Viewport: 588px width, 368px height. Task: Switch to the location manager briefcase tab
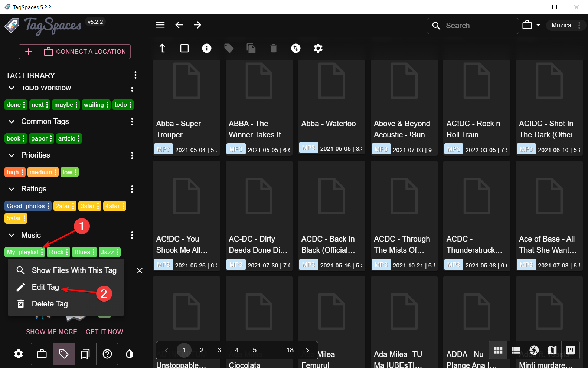tap(42, 354)
